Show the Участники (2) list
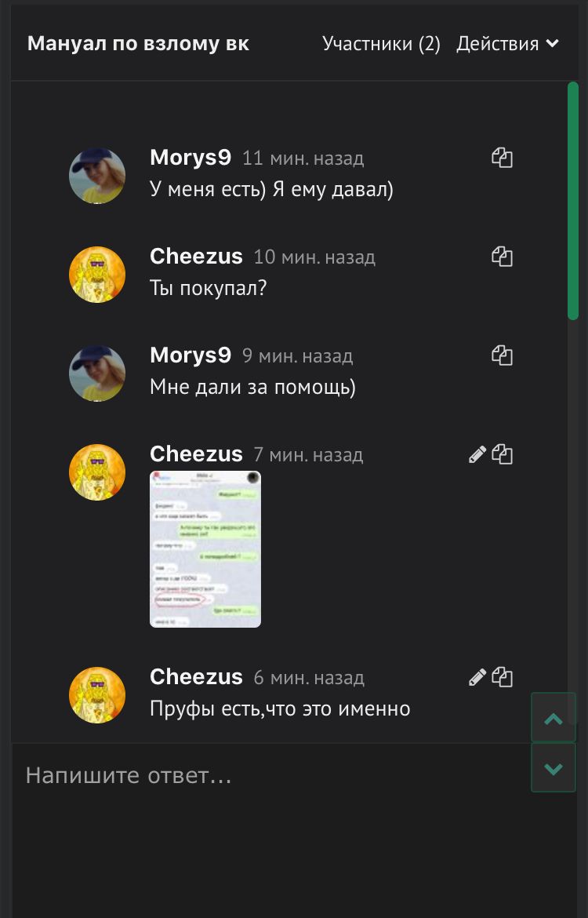This screenshot has width=588, height=918. [381, 44]
